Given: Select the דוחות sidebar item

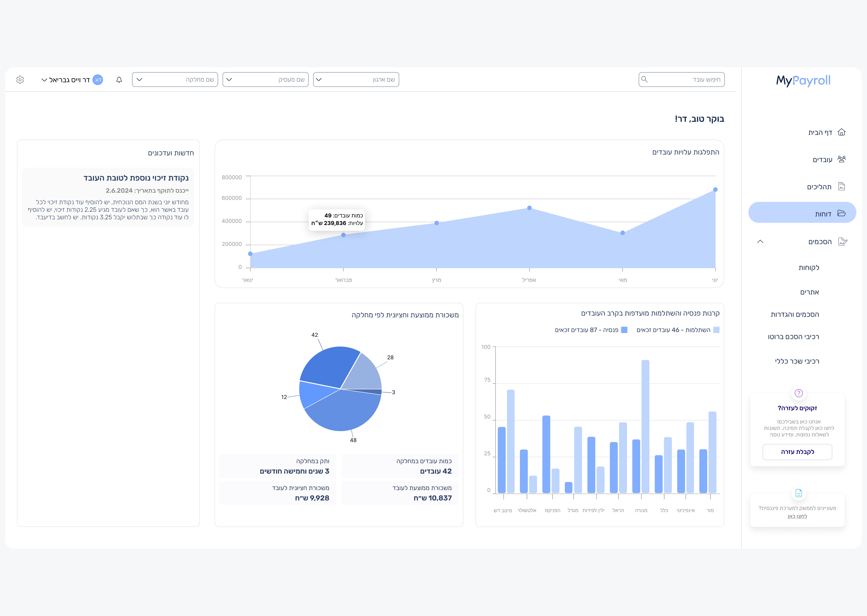Looking at the screenshot, I should click(802, 212).
